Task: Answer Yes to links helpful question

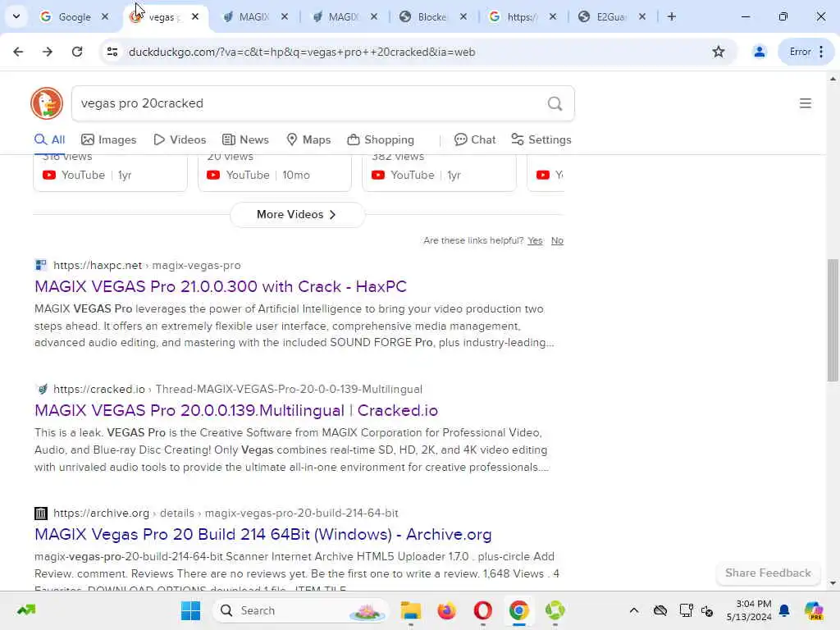Action: point(535,240)
